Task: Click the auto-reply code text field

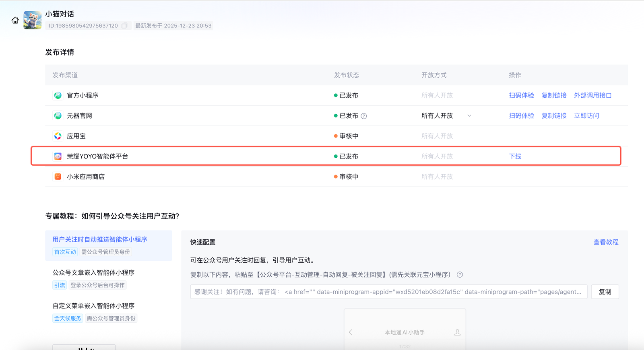Action: pos(388,292)
